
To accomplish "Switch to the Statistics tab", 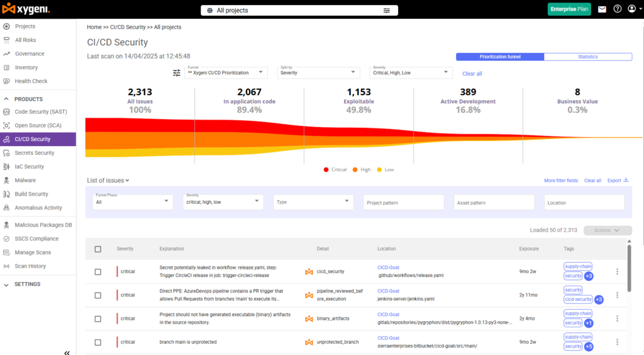I will [588, 57].
